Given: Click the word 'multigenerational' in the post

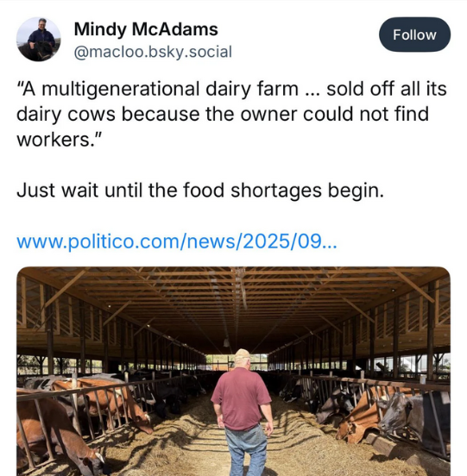Looking at the screenshot, I should (121, 90).
